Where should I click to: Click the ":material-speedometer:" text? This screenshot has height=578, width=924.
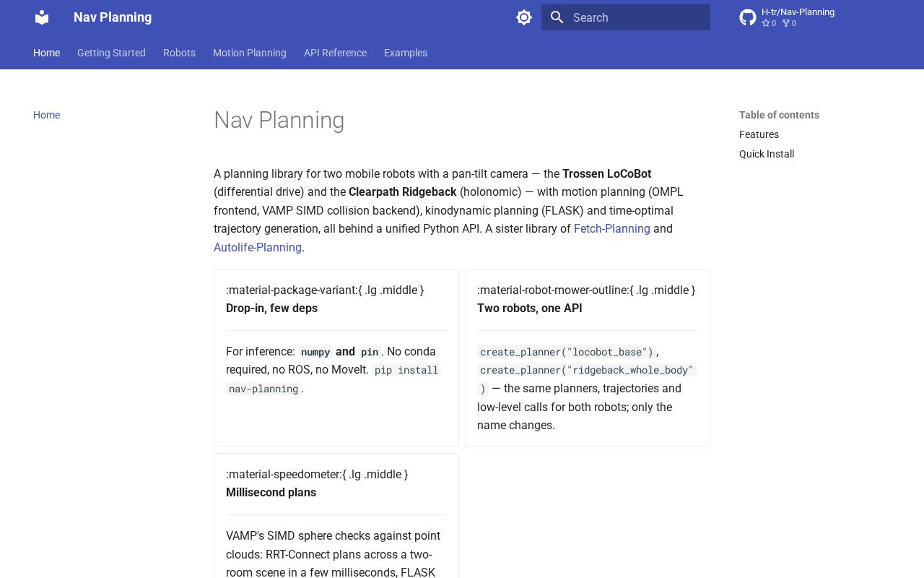pyautogui.click(x=284, y=474)
